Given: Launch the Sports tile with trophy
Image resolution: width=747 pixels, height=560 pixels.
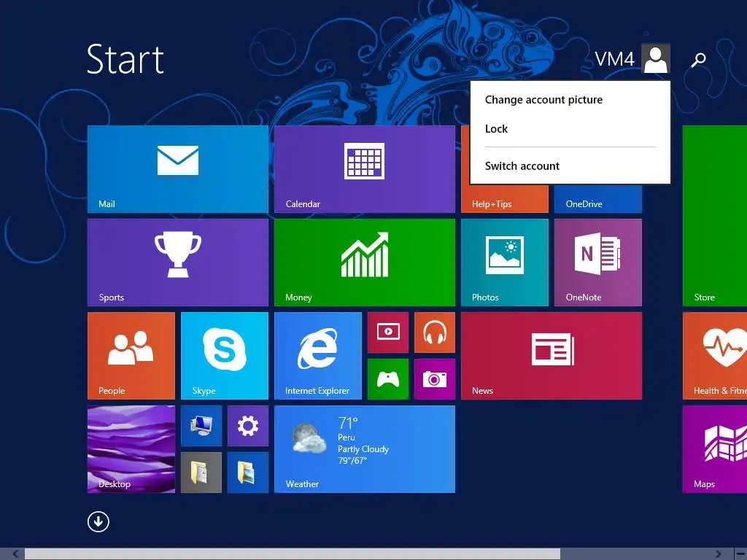Looking at the screenshot, I should click(178, 262).
